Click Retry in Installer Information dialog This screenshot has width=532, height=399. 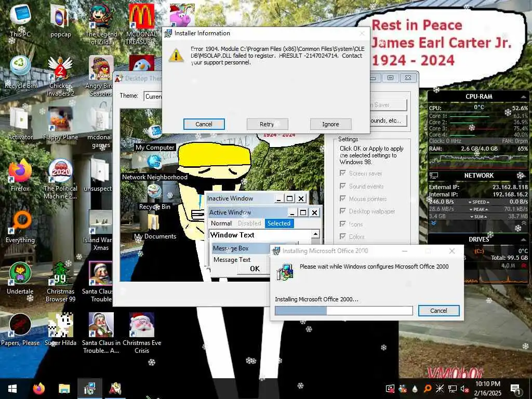click(x=267, y=124)
